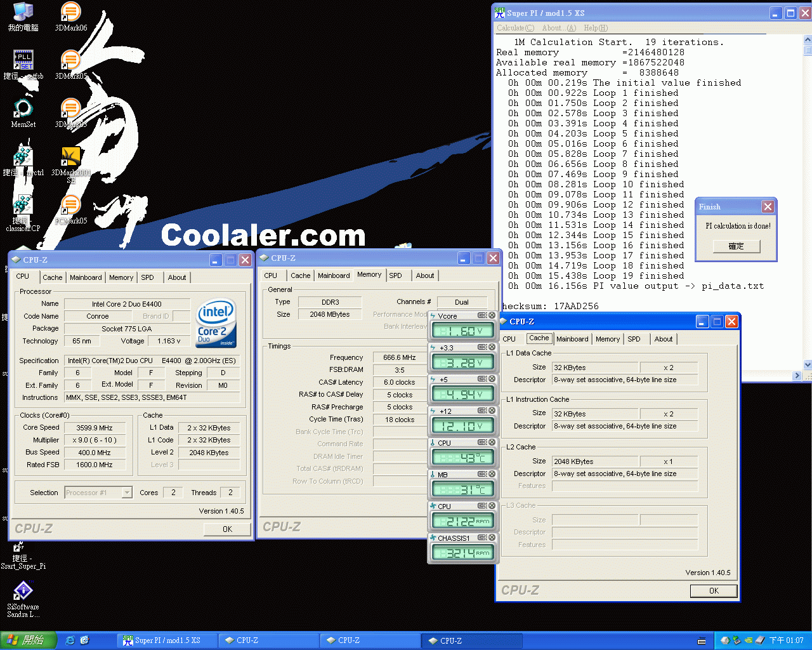Viewport: 812px width, 650px height.
Task: Open the MB temperature settings icon
Action: click(482, 474)
